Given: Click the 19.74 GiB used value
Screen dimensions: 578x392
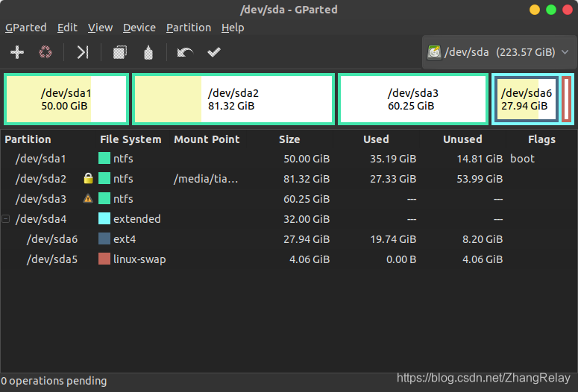Looking at the screenshot, I should click(393, 239).
